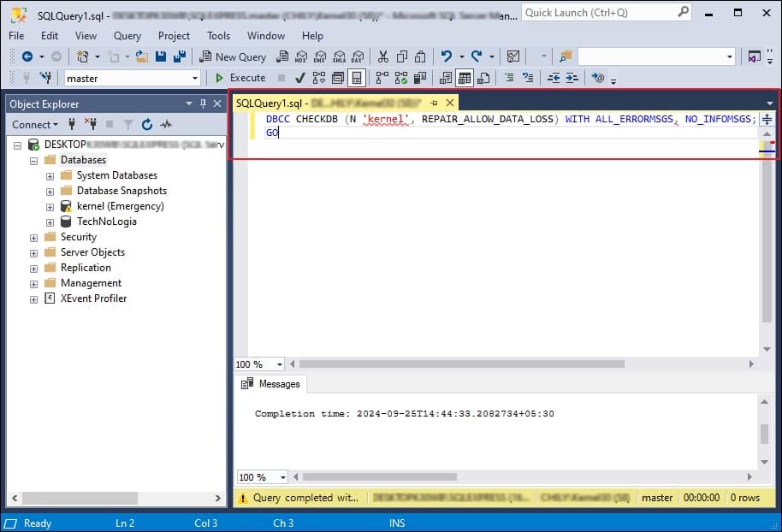Parse the query with checkmark icon
782x532 pixels.
299,78
